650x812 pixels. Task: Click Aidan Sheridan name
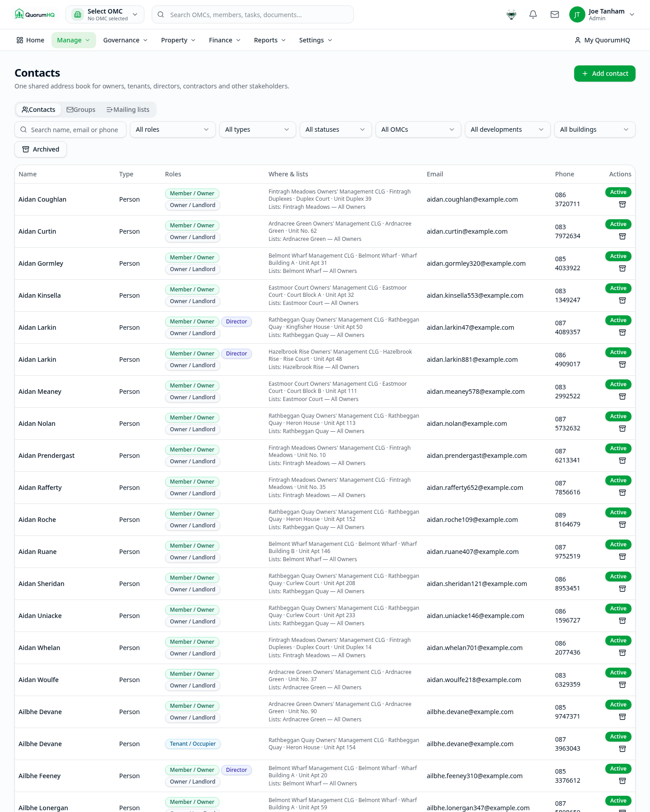42,584
